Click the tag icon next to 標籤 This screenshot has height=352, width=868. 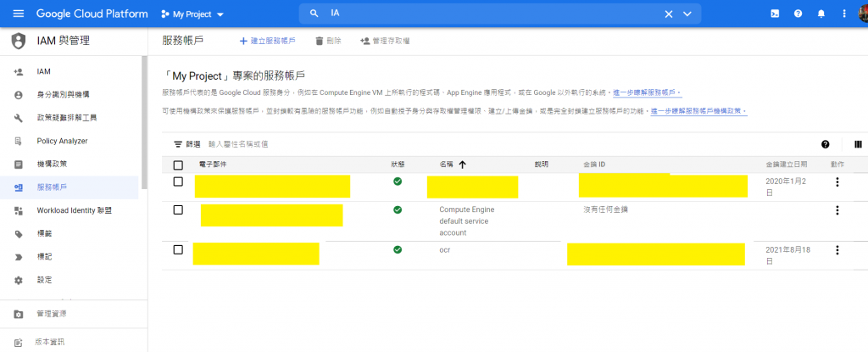pyautogui.click(x=19, y=234)
